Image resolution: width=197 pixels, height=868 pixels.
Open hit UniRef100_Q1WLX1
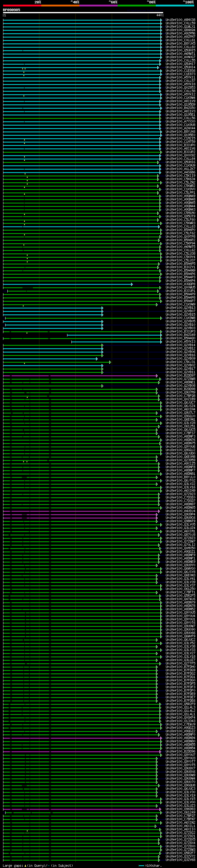180,26
